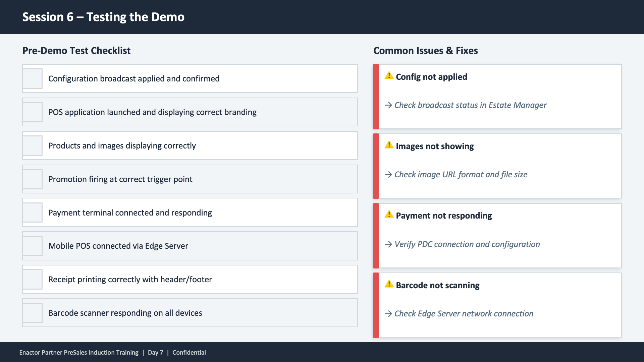Click warning icon beside Payment not responding
This screenshot has width=644, height=362.
pos(389,215)
